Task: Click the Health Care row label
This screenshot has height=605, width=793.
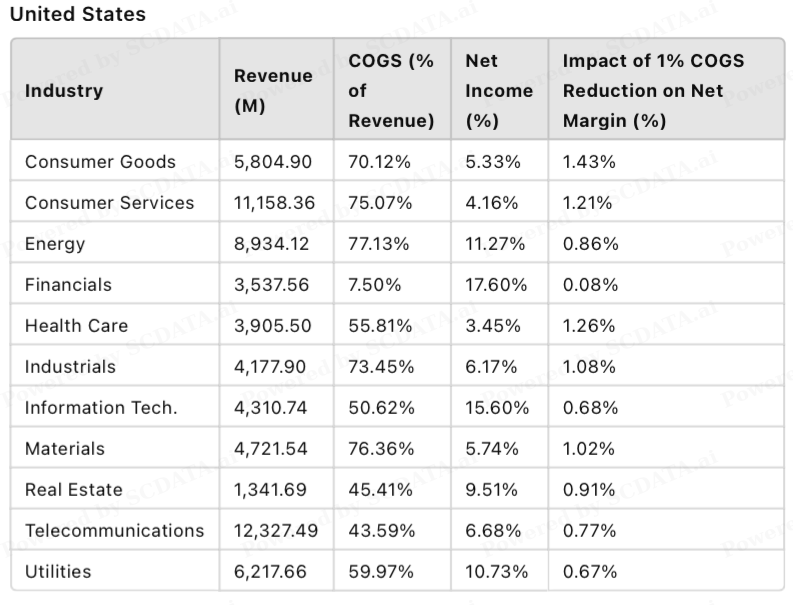Action: click(x=76, y=326)
